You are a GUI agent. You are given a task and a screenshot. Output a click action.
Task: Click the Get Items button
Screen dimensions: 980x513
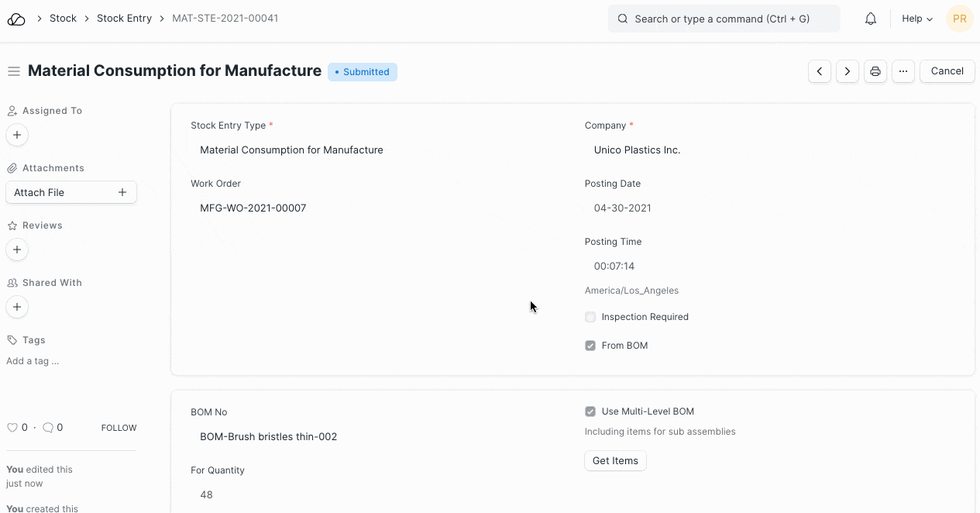[x=615, y=461]
